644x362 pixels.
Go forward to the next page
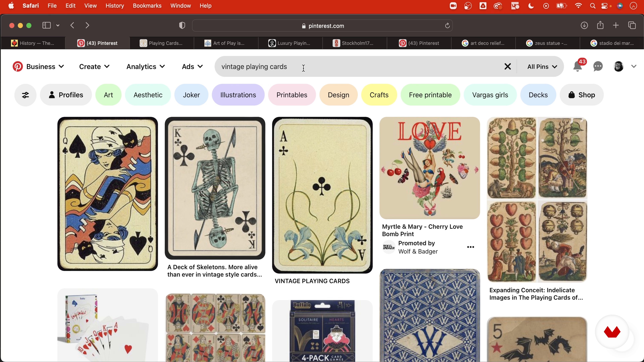87,25
